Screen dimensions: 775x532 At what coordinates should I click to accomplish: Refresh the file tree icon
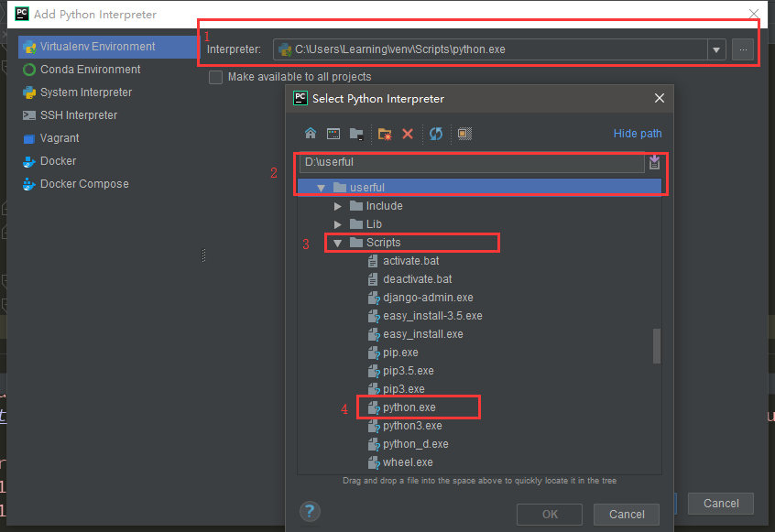coord(436,134)
